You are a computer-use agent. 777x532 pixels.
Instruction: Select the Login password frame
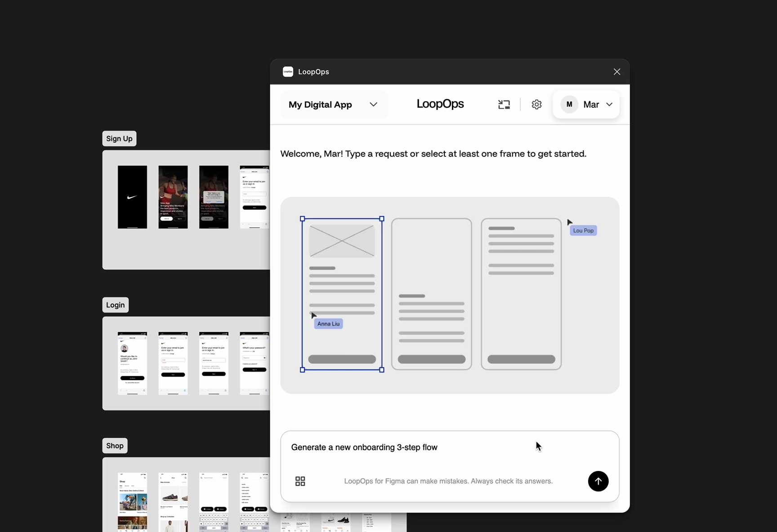(x=255, y=364)
